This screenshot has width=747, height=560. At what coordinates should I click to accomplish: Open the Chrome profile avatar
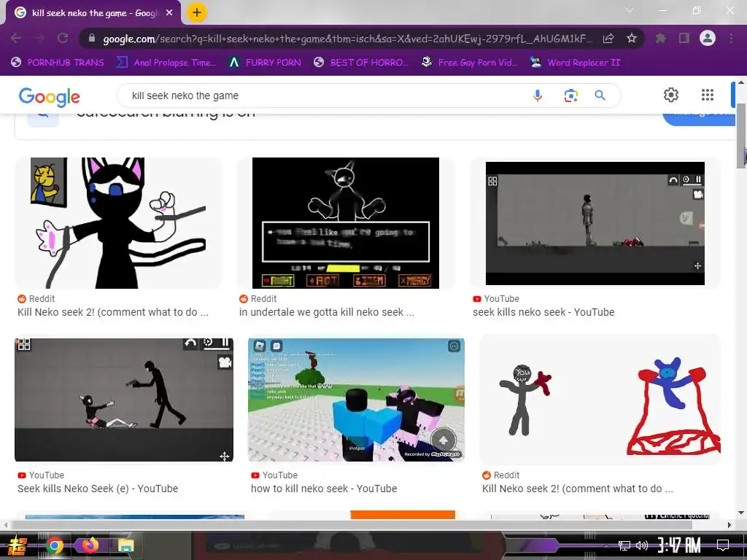point(708,38)
